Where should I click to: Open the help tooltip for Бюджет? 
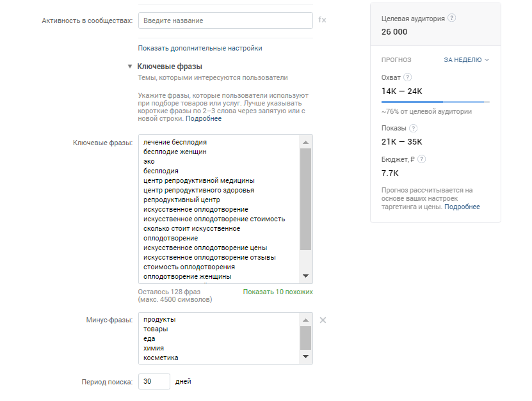point(421,159)
